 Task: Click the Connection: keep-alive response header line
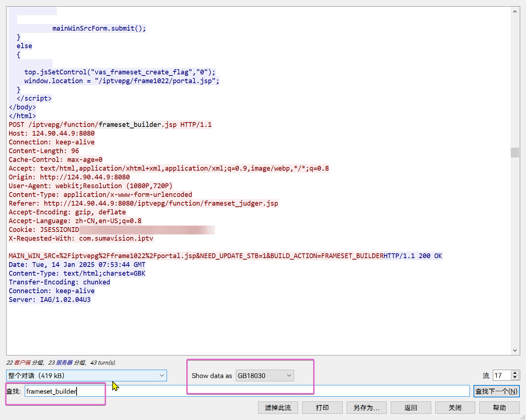coord(52,291)
